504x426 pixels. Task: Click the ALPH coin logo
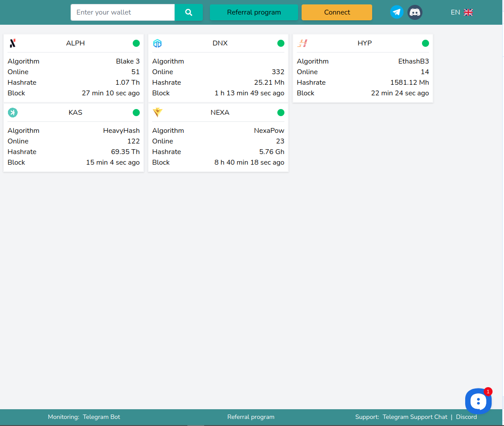[x=12, y=43]
